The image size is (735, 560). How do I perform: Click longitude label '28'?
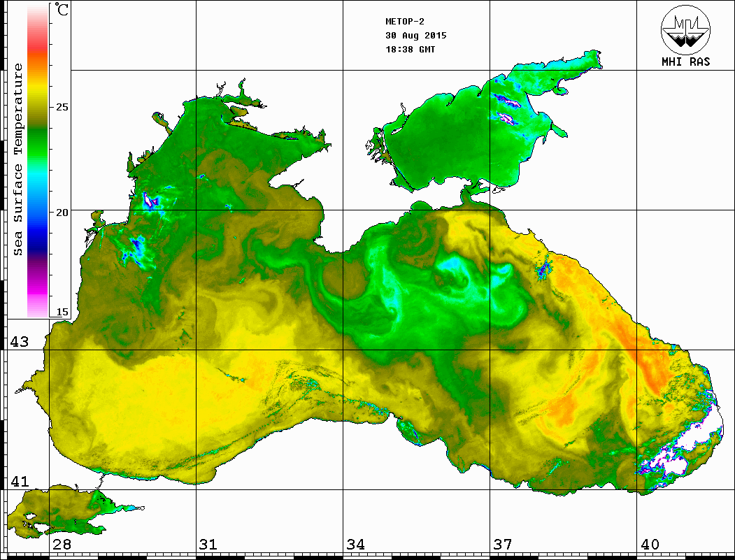(62, 545)
